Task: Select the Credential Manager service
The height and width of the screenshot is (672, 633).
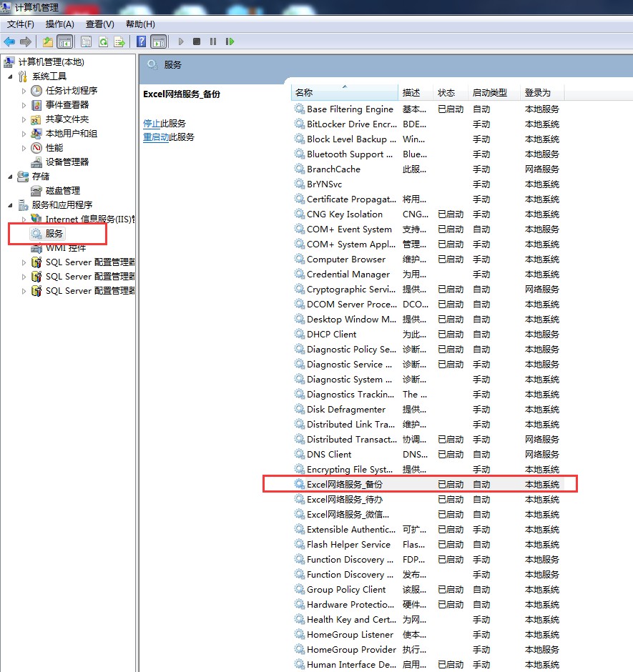Action: (x=428, y=275)
